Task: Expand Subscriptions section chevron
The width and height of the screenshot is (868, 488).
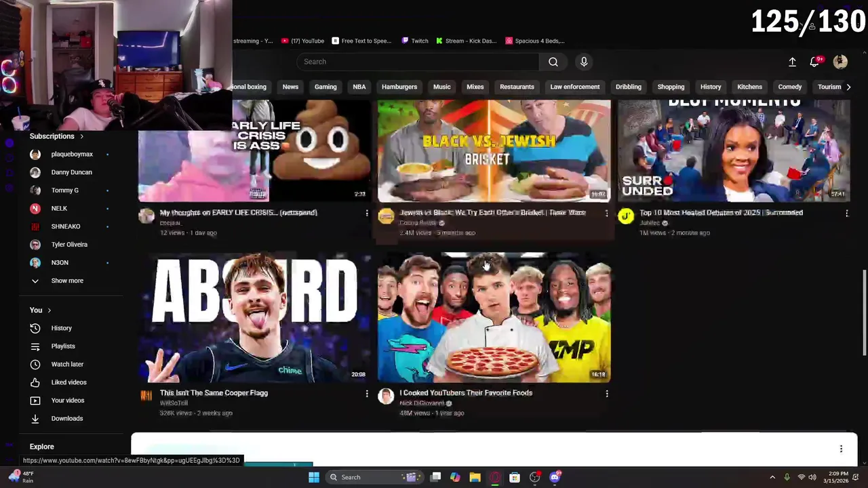Action: click(x=81, y=136)
